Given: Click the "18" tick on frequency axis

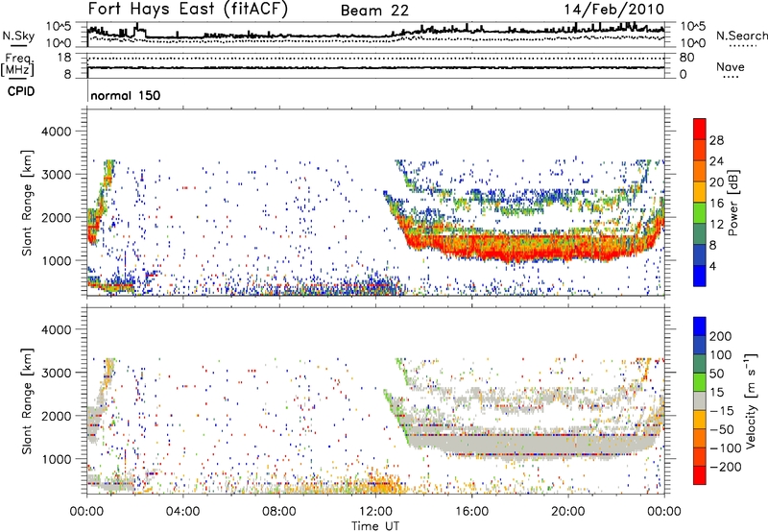Looking at the screenshot, I should pyautogui.click(x=63, y=58).
